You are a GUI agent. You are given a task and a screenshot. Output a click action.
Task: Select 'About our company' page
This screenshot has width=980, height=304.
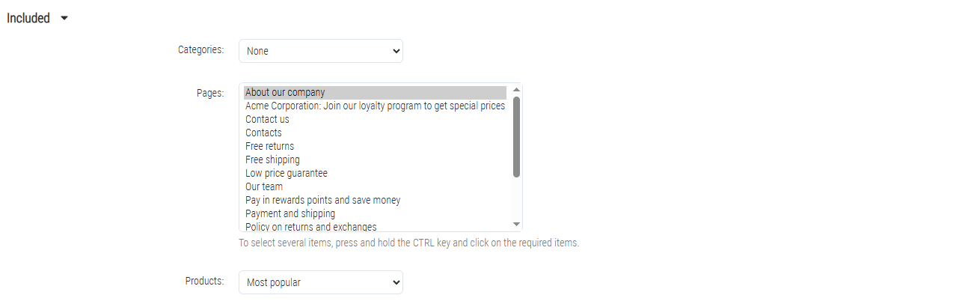coord(375,92)
